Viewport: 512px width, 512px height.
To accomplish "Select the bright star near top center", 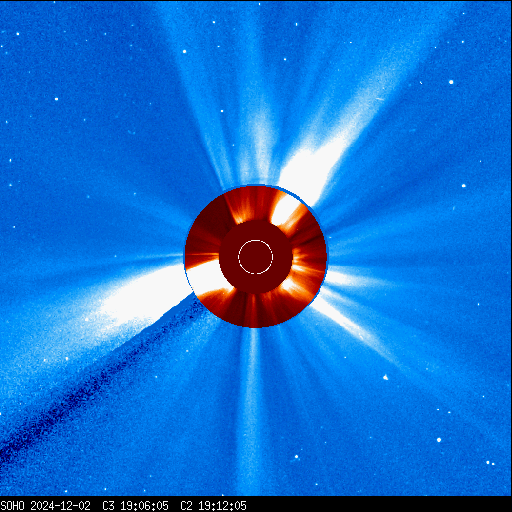I will pos(184,51).
